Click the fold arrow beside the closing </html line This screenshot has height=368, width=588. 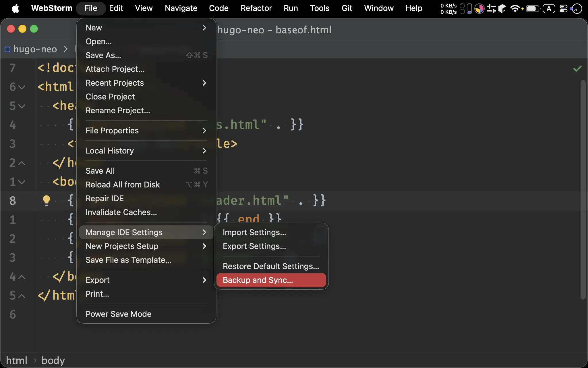(x=22, y=296)
